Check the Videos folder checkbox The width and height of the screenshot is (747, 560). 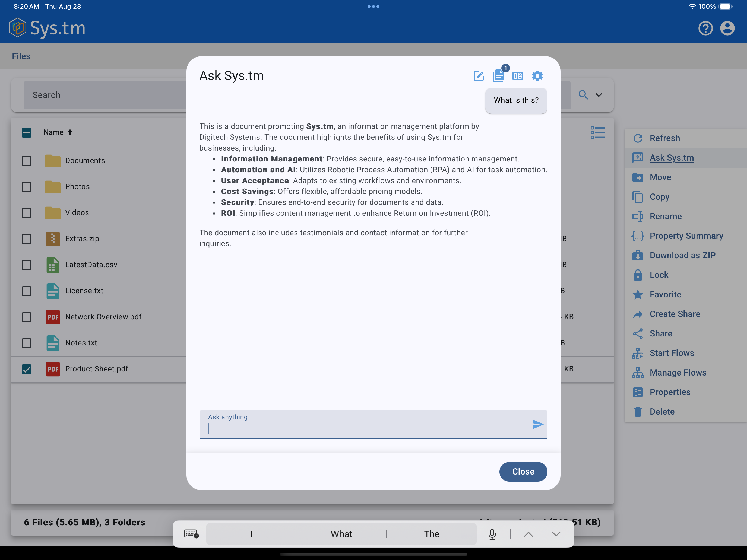coord(26,213)
